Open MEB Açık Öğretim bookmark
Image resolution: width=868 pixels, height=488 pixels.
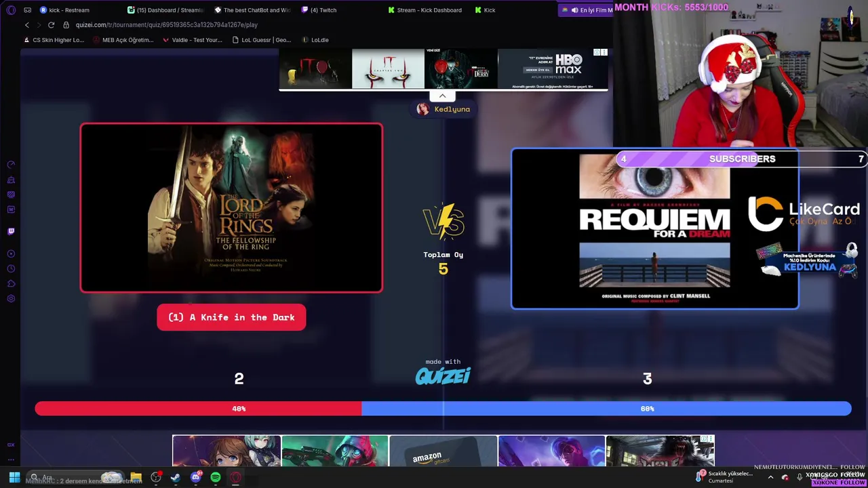tap(123, 40)
